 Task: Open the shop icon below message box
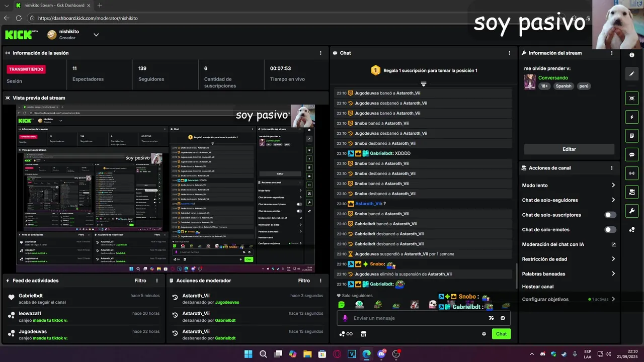pos(363,334)
